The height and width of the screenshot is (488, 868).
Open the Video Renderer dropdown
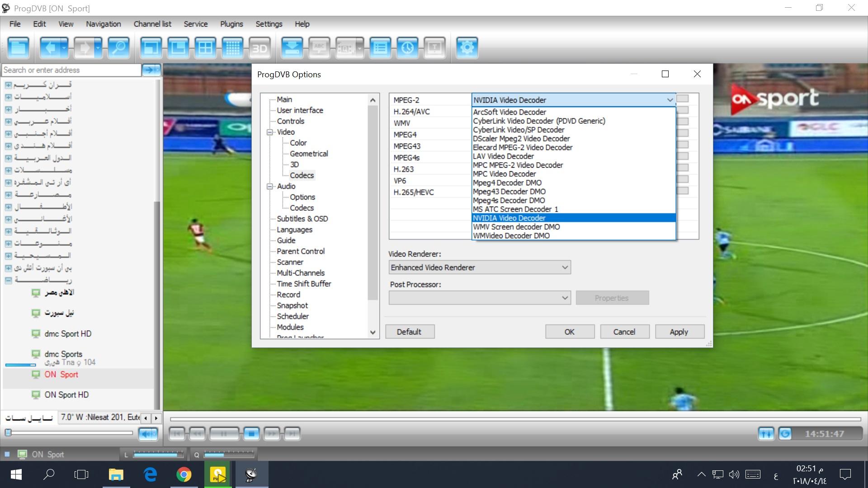(x=480, y=267)
